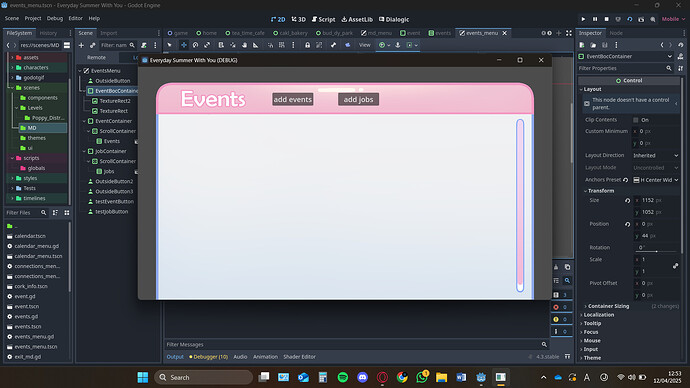The image size is (690, 388).
Task: Create a new resource in Inspector
Action: tap(582, 45)
